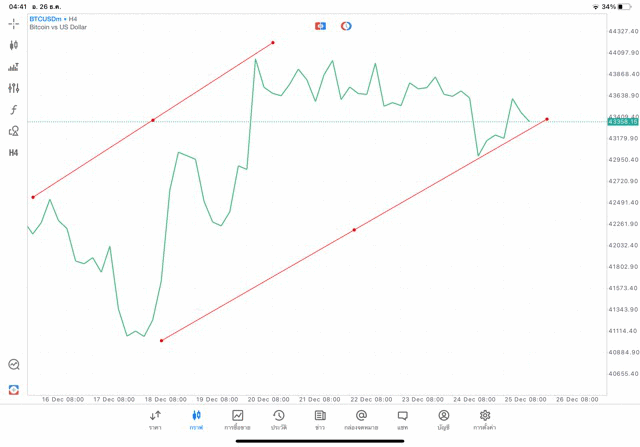Open the การซื้อขาย (Trade) tab
The height and width of the screenshot is (447, 640).
[237, 420]
